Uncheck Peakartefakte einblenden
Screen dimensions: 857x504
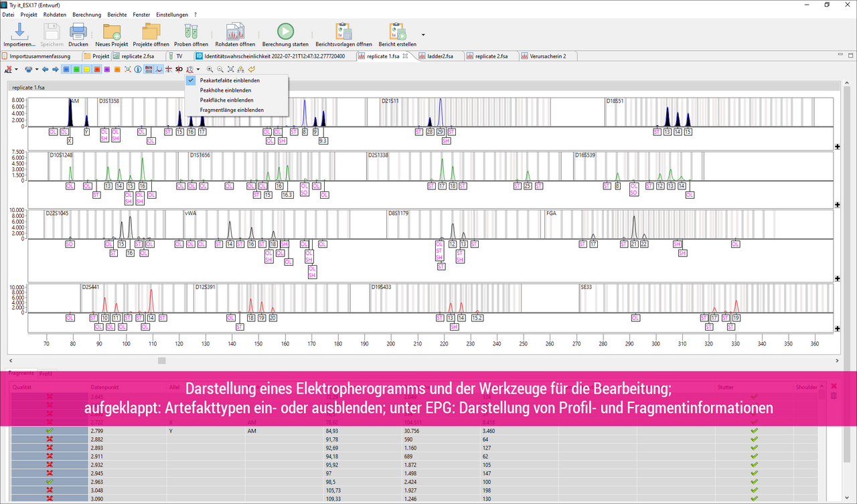click(230, 80)
